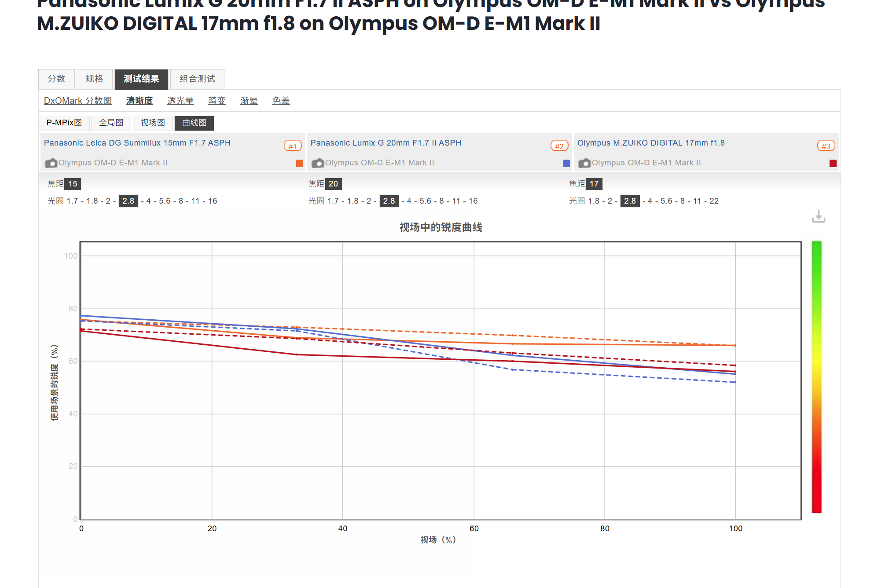Image resolution: width=874 pixels, height=588 pixels.
Task: Choose aperture 11 for Lumix 20mm
Action: (456, 201)
